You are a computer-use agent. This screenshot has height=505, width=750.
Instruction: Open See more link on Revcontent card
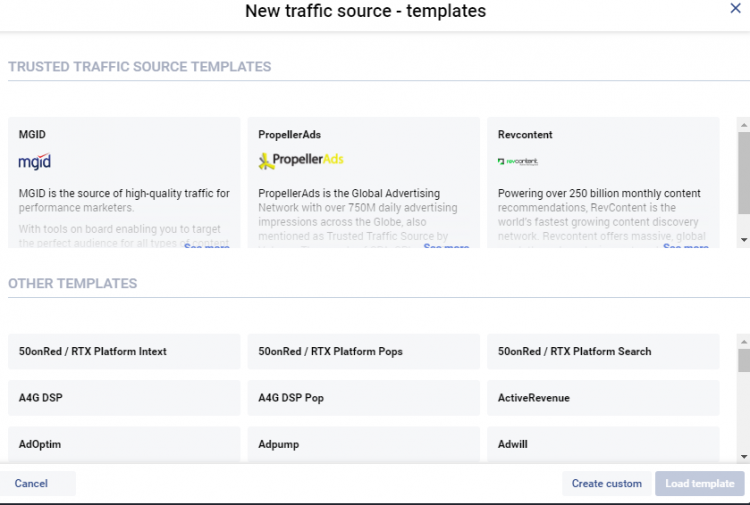click(686, 245)
